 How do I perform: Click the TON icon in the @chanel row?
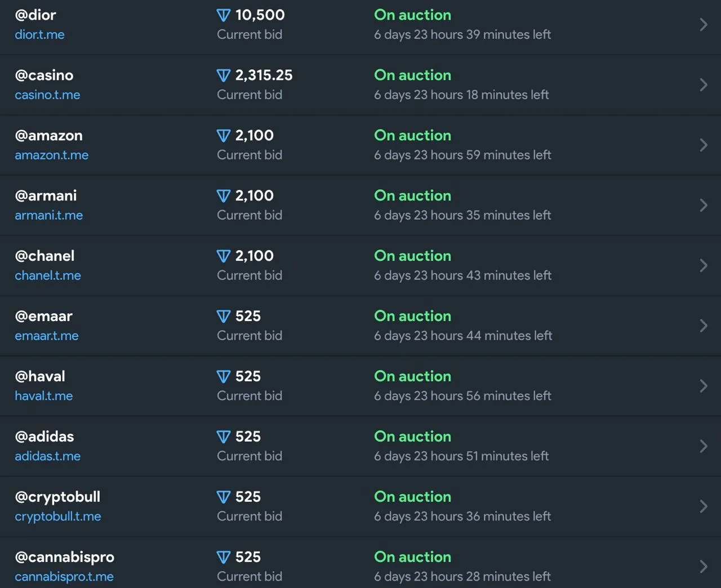pos(224,256)
